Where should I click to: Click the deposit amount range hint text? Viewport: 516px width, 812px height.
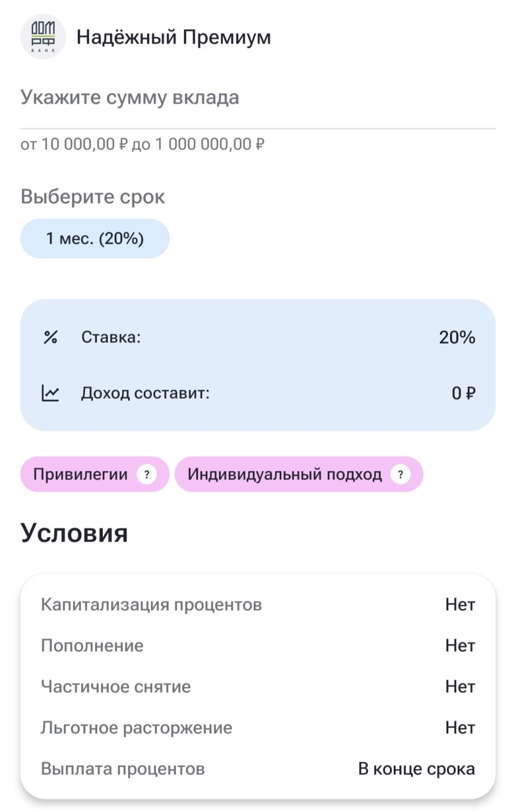click(x=142, y=145)
